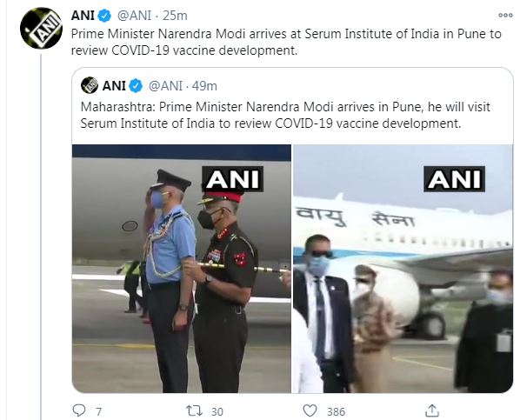520x420 pixels.
Task: Click the retweet count 30
Action: click(x=217, y=412)
